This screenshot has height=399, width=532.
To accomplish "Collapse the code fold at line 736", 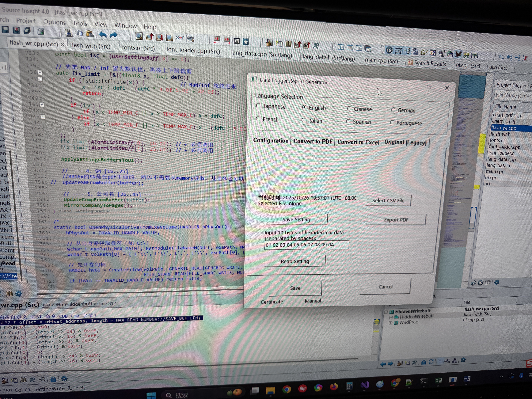I will coord(40,72).
